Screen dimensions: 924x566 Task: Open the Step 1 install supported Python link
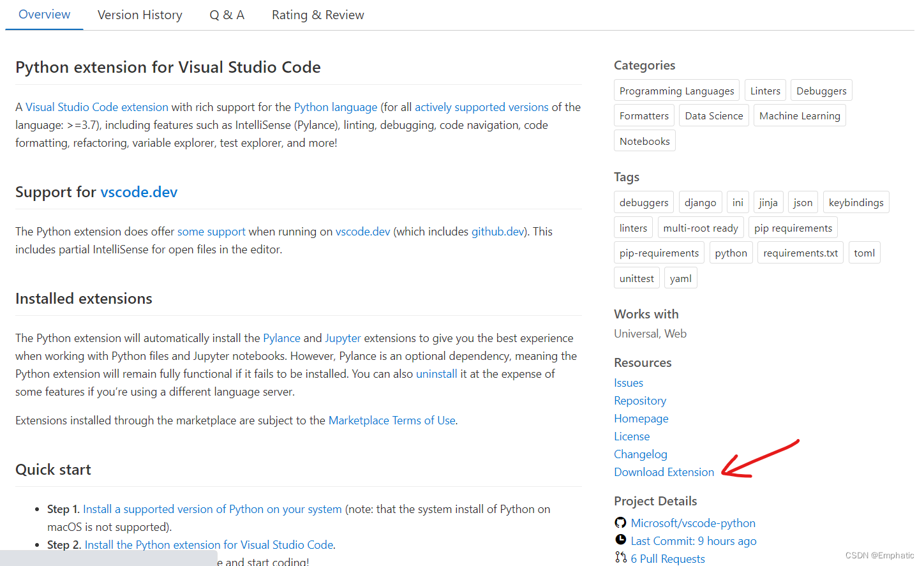pyautogui.click(x=212, y=509)
